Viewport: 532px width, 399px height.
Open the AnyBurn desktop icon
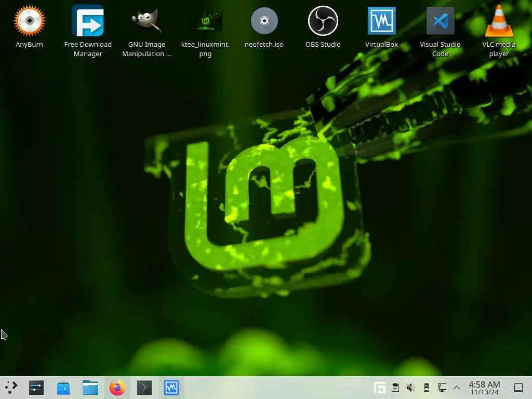30,21
